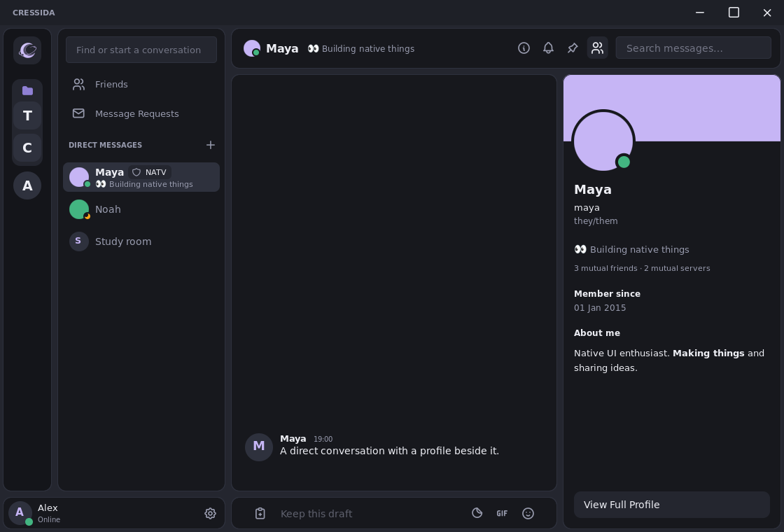784x532 pixels.
Task: Maximize the Cressida window
Action: [x=734, y=13]
